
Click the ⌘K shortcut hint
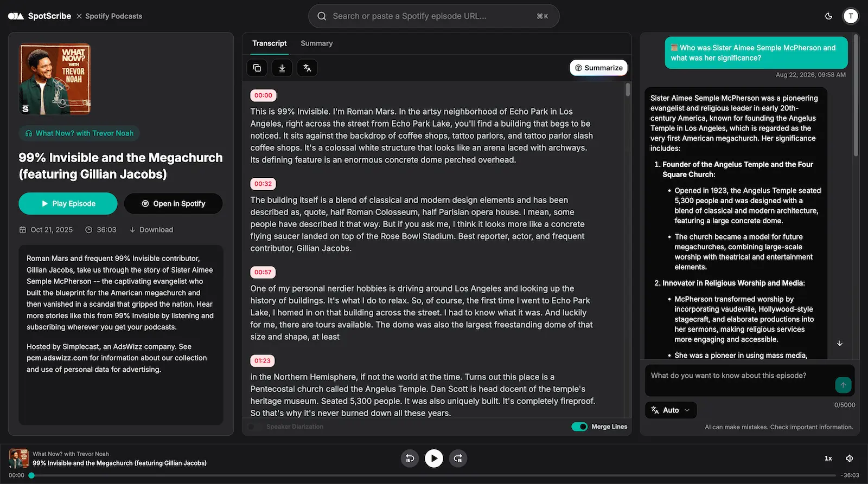point(542,16)
